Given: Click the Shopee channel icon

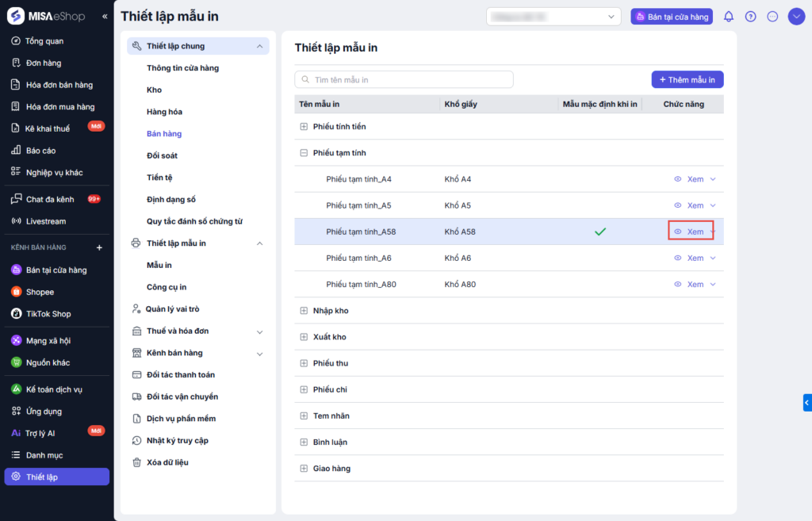Looking at the screenshot, I should pyautogui.click(x=17, y=292).
